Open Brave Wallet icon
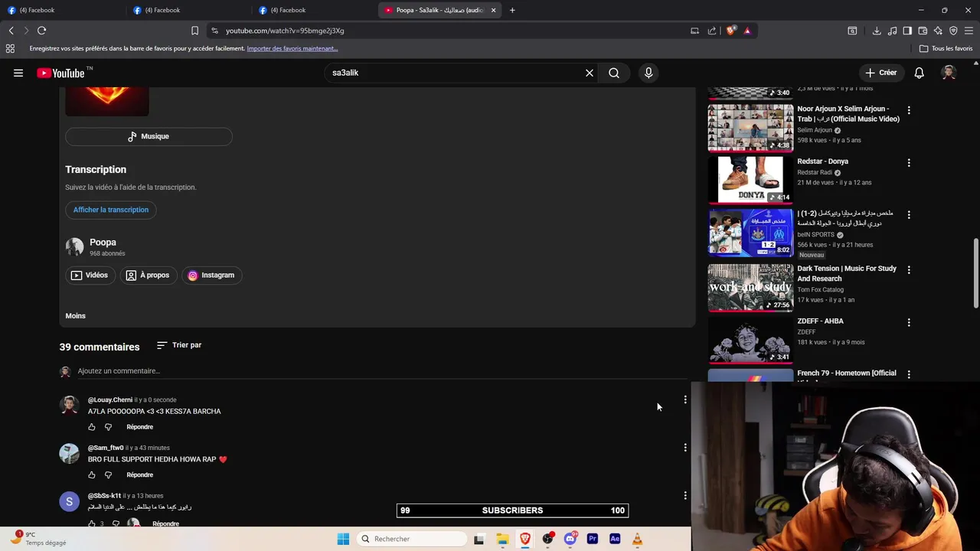980x551 pixels. tap(923, 31)
